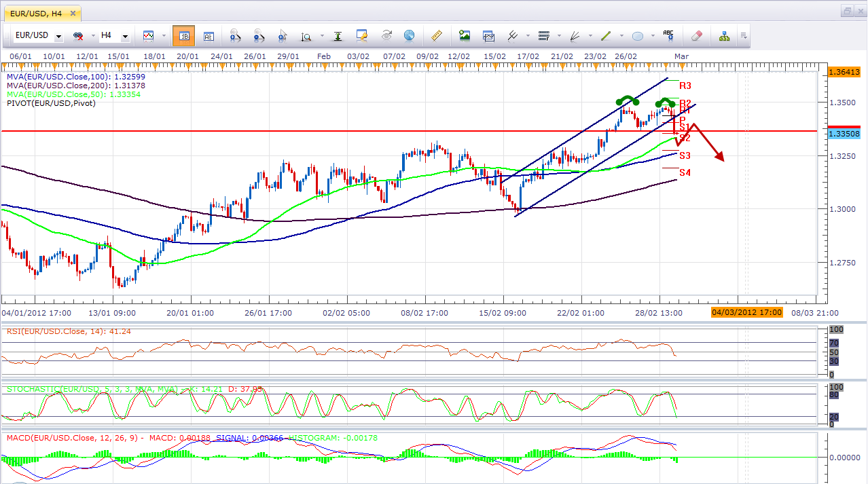868x484 pixels.
Task: Select the cursor zoom pointer tool
Action: [x=283, y=35]
